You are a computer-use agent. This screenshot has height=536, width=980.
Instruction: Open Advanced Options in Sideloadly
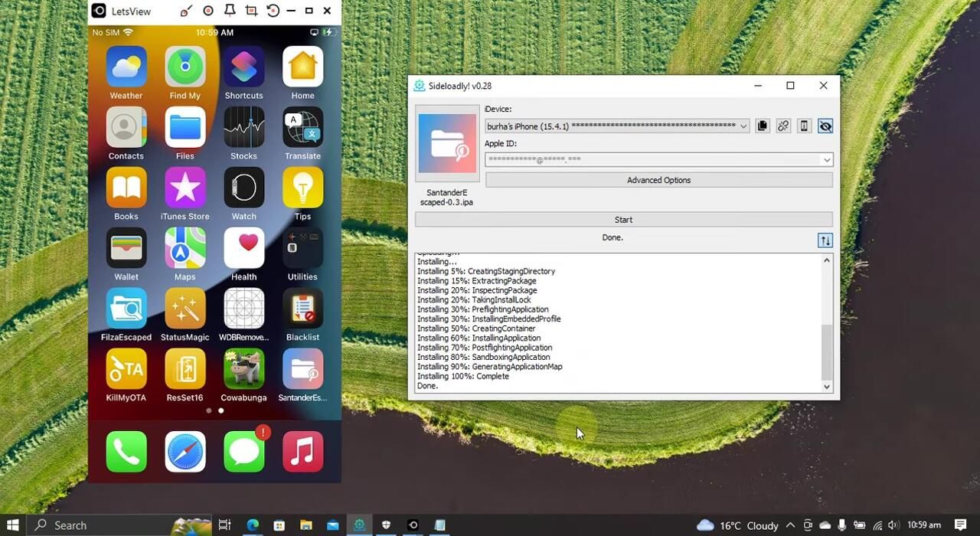[658, 180]
